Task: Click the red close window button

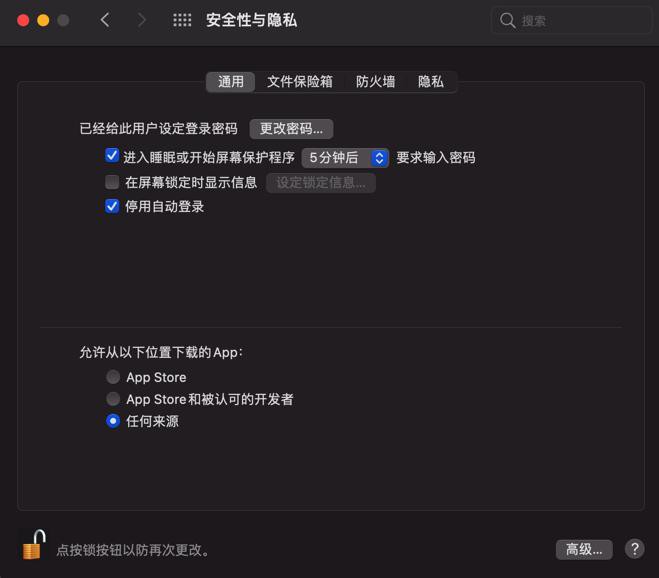Action: (x=23, y=20)
